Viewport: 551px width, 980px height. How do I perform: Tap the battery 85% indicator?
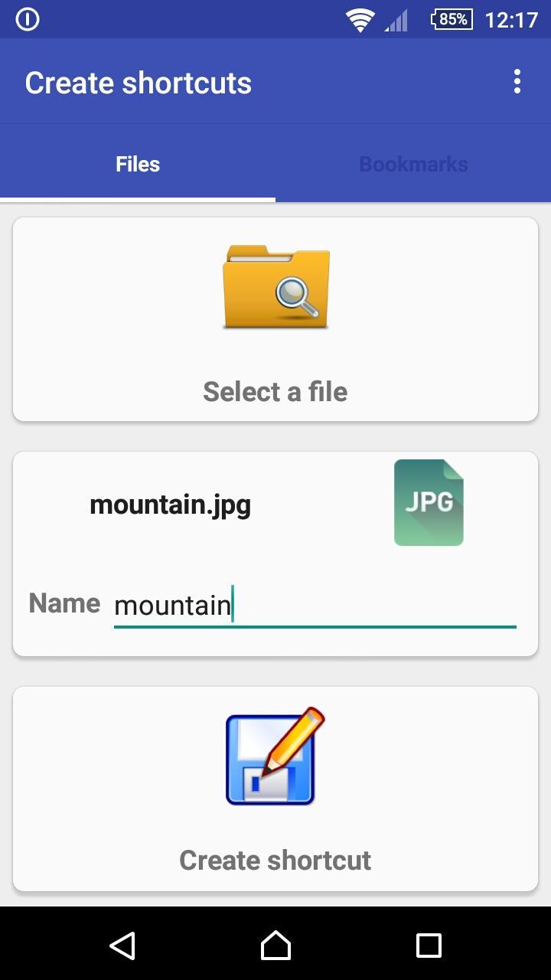452,19
